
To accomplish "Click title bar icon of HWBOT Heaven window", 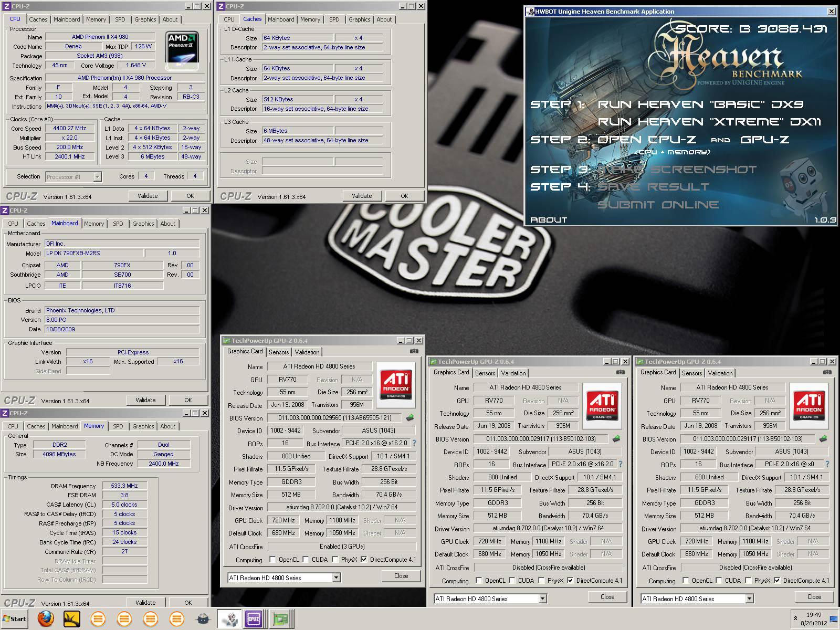I will 530,11.
